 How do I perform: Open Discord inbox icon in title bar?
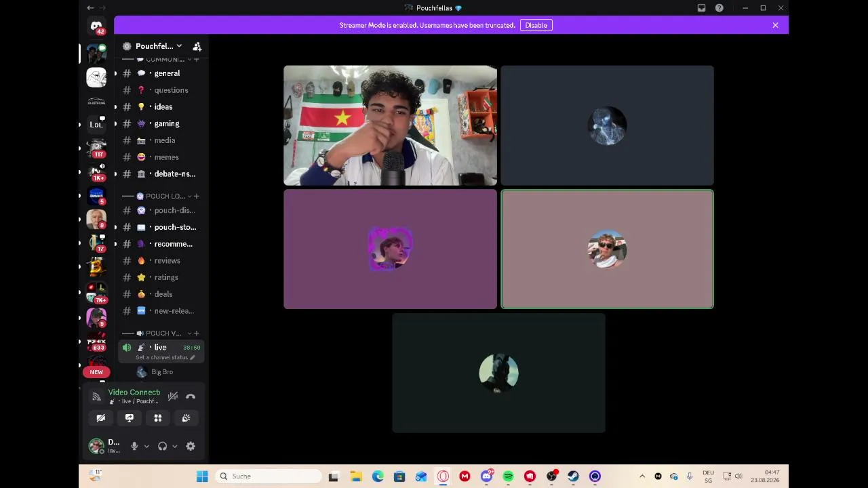click(x=702, y=8)
